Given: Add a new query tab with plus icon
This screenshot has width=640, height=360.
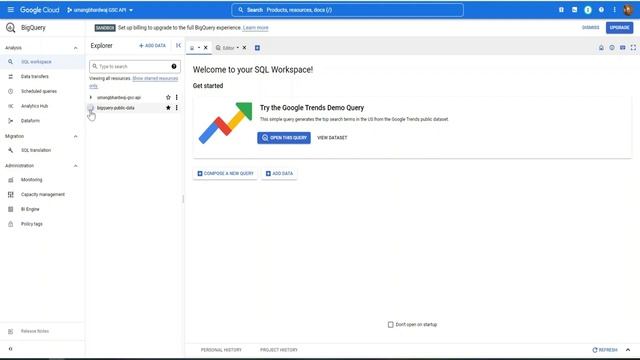Looking at the screenshot, I should 257,48.
